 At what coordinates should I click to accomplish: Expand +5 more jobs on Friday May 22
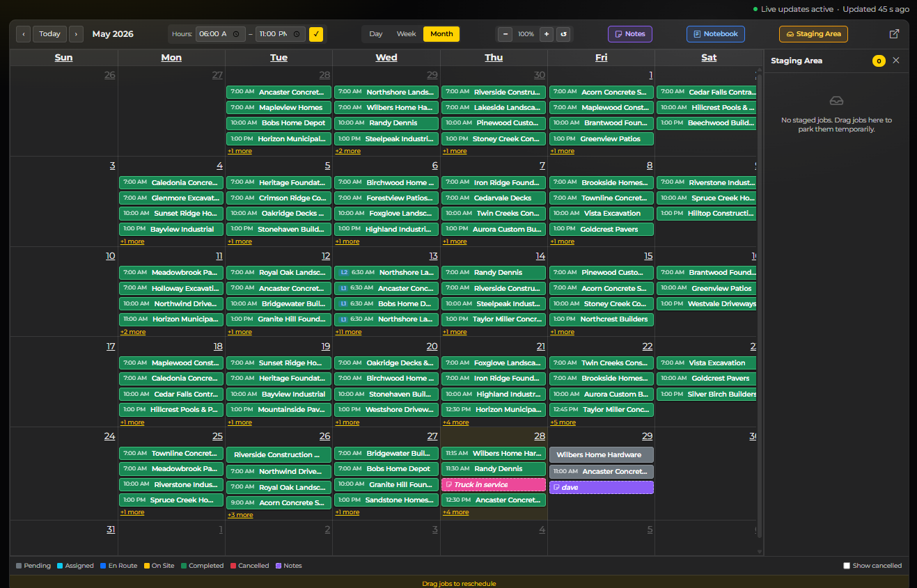pyautogui.click(x=563, y=422)
